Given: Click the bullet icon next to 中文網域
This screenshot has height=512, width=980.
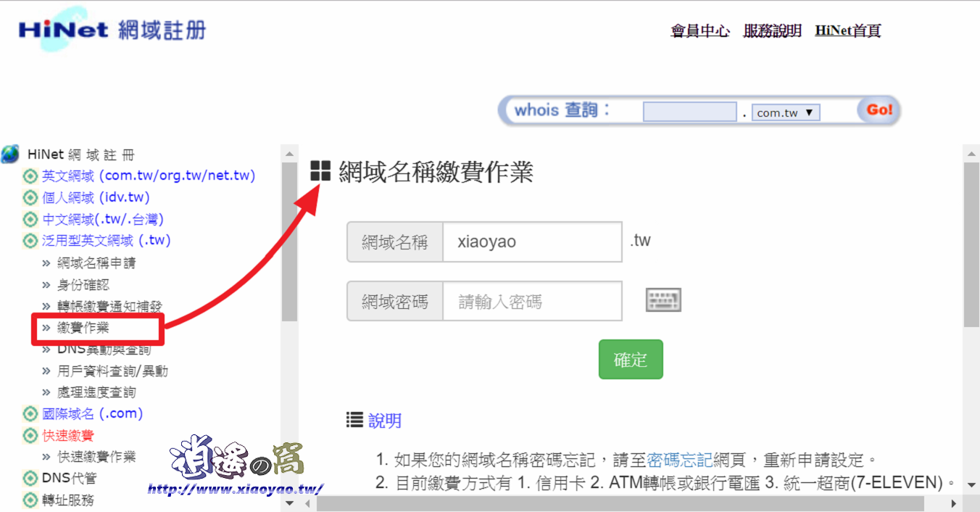Looking at the screenshot, I should (x=30, y=219).
